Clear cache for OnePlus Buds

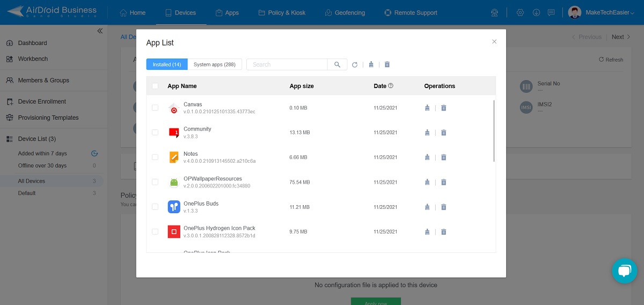pyautogui.click(x=427, y=207)
